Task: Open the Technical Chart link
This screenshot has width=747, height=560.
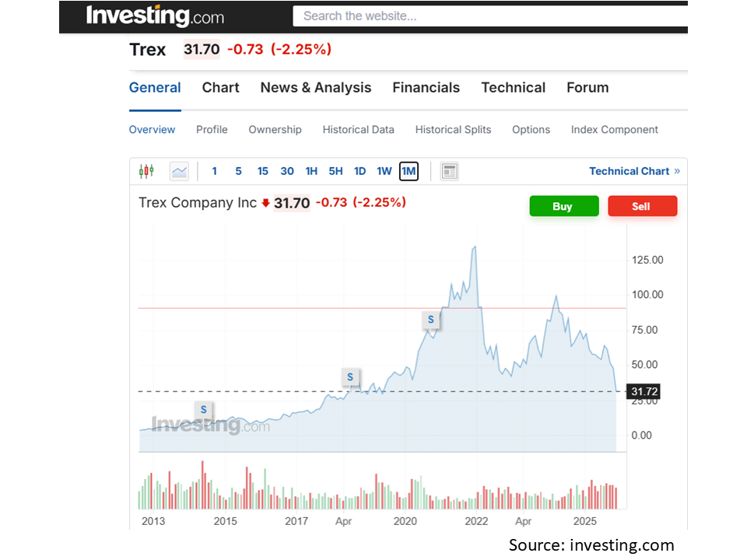Action: [629, 171]
